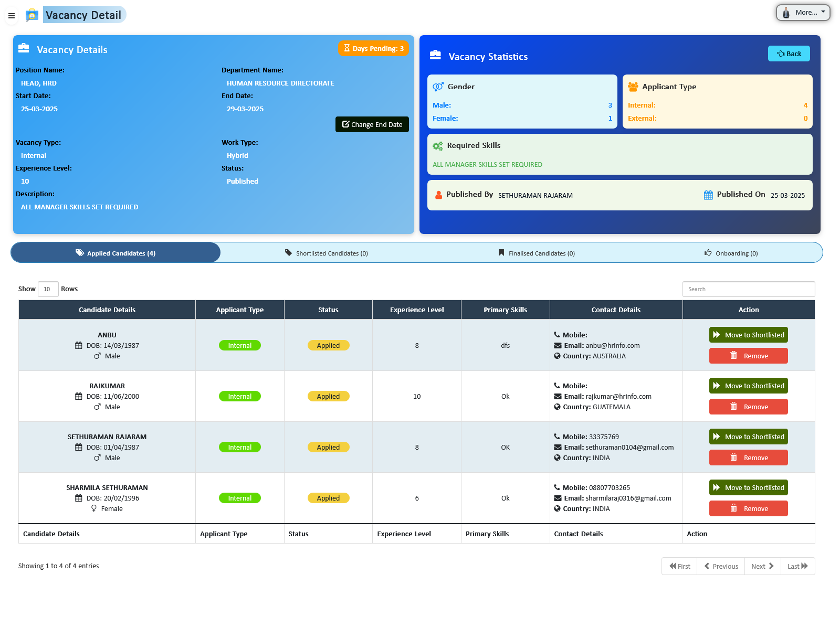This screenshot has height=638, width=840.
Task: Remove candidate RAJKUMAR from list
Action: coord(748,407)
